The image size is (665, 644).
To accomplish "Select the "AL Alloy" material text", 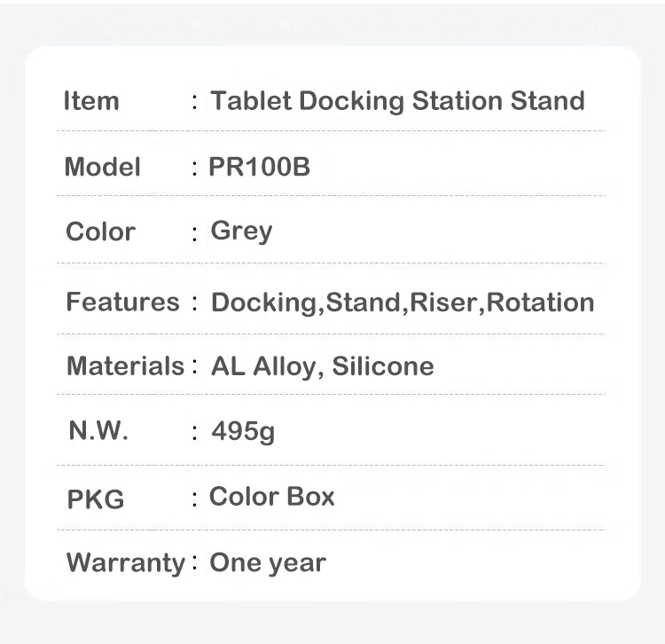I will [x=263, y=366].
